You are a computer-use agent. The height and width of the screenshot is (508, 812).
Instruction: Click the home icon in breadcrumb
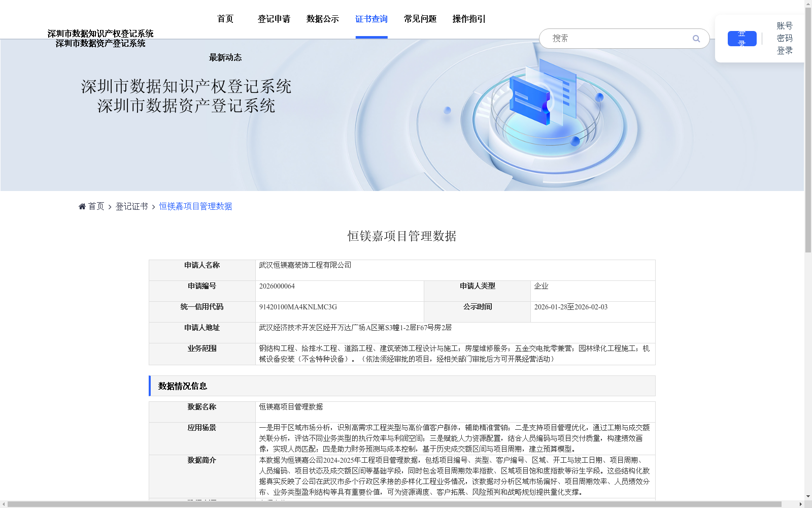pos(82,206)
